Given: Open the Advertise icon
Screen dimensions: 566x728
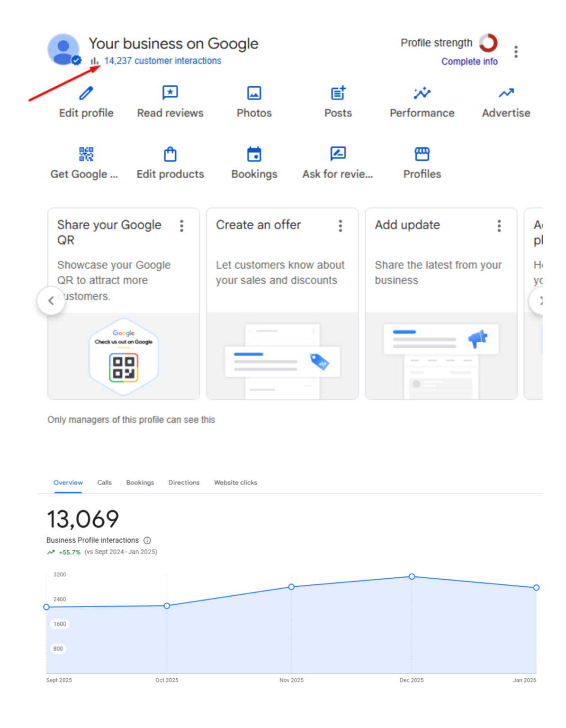Looking at the screenshot, I should 505,92.
